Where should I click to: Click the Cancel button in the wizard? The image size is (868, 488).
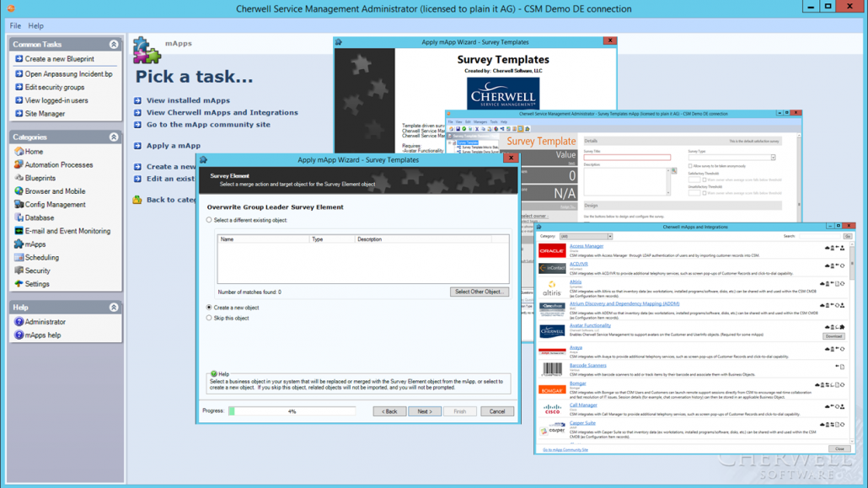(497, 411)
